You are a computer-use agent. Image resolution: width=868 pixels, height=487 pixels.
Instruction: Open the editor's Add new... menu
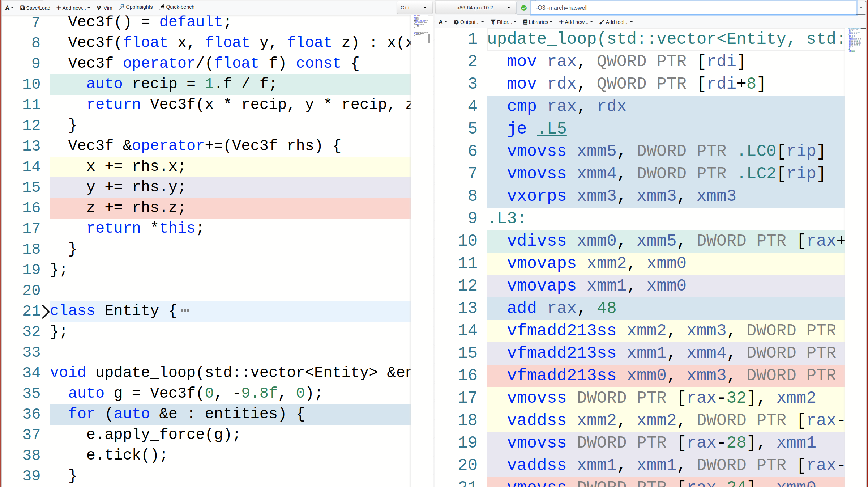[73, 8]
